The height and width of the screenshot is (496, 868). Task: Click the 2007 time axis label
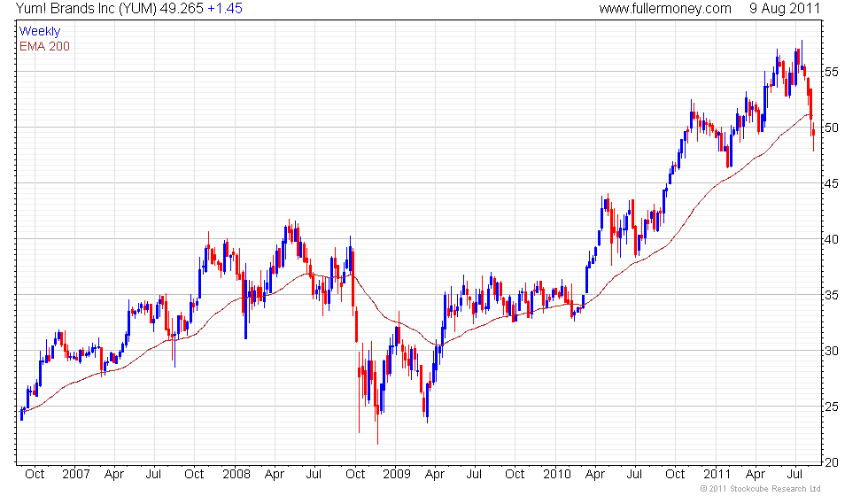76,475
